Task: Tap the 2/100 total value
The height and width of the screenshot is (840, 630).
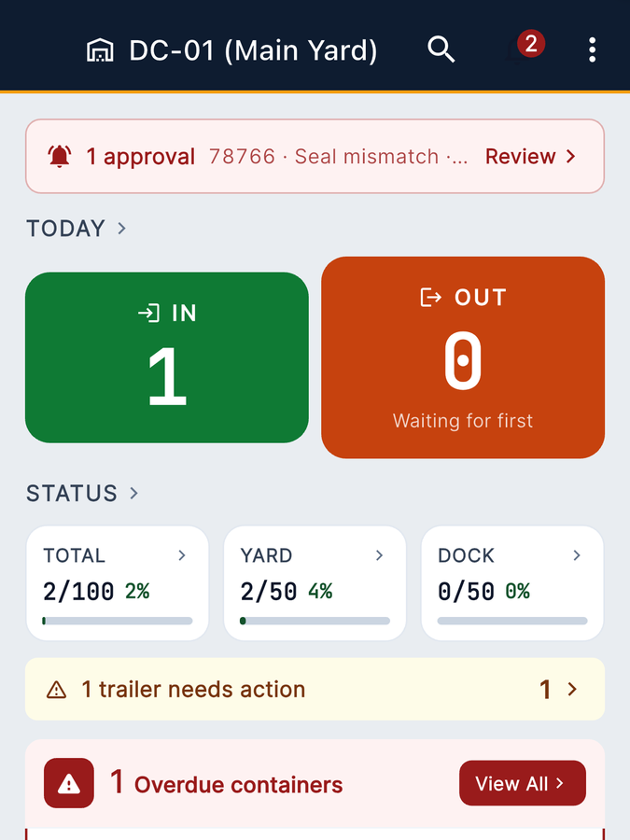Action: point(78,592)
